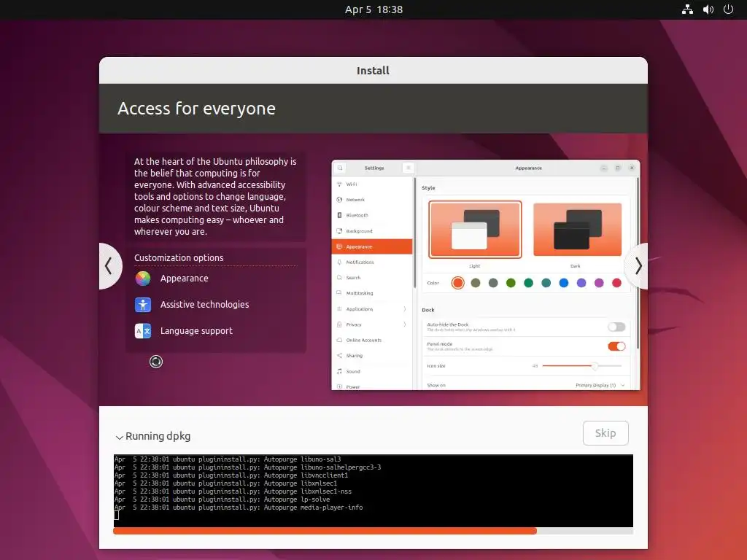The height and width of the screenshot is (560, 747).
Task: Click the network status icon in top bar
Action: [687, 9]
